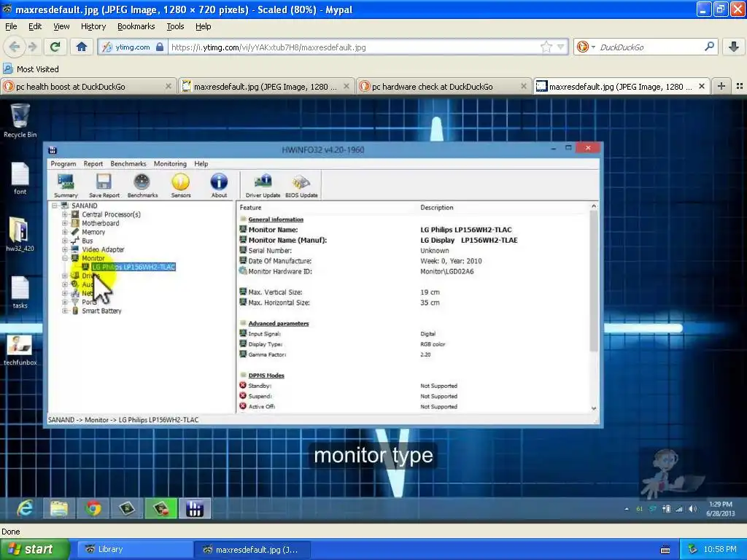Select the techfunbox desktop icon

[x=20, y=350]
